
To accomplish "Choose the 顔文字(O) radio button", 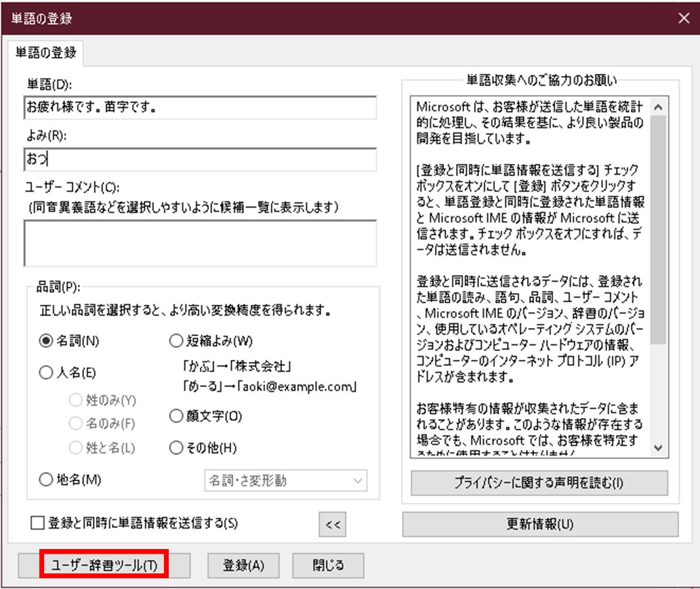I will pos(176,415).
